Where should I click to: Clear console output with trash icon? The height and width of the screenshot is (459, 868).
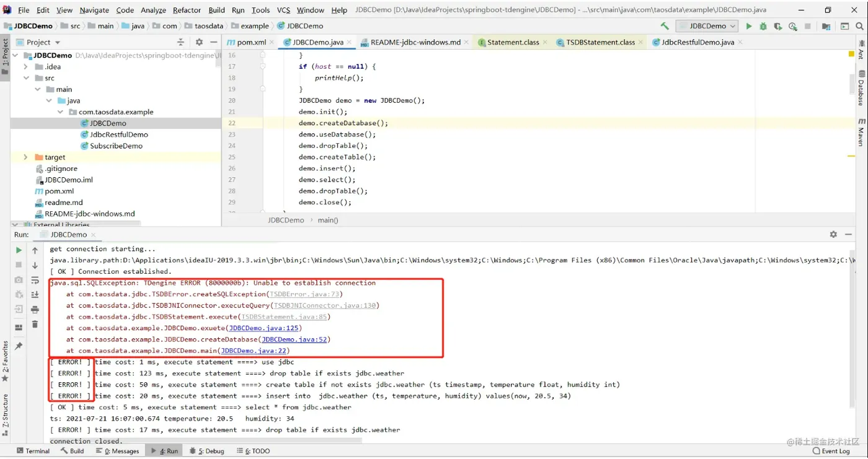35,325
